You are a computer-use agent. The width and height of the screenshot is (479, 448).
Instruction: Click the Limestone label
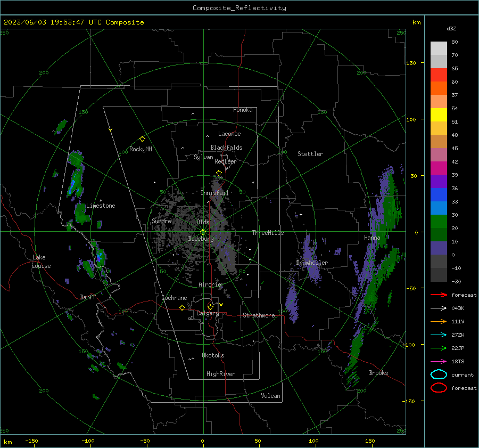pyautogui.click(x=101, y=206)
